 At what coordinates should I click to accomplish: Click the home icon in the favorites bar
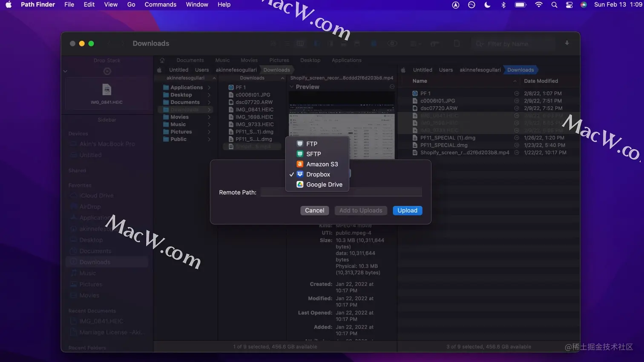click(162, 60)
